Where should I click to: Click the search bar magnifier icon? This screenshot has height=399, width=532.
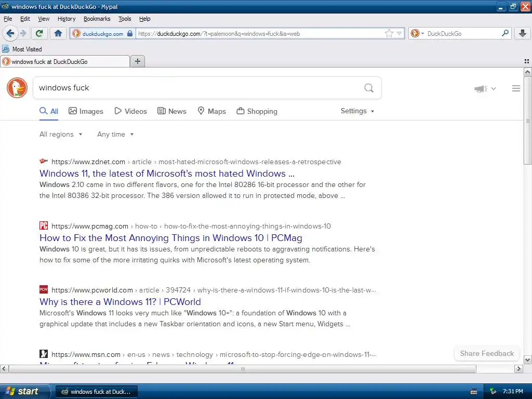pos(505,33)
